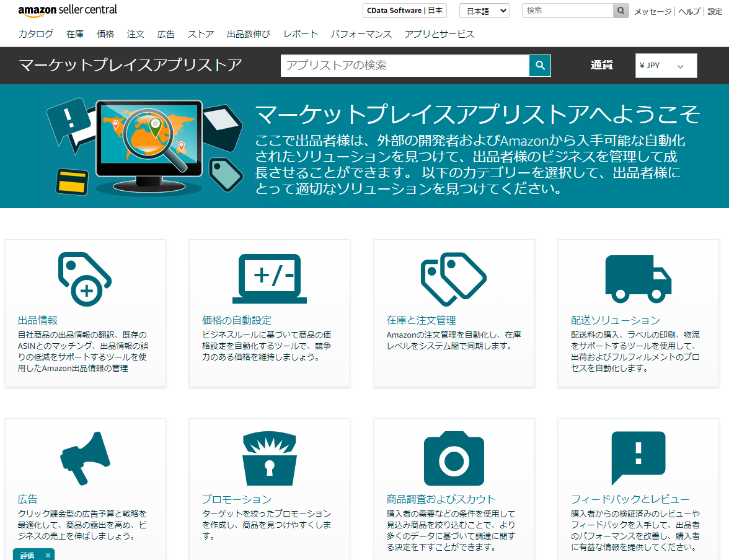Open the 日本語 language dropdown
Screen dimensions: 729x560
[485, 11]
